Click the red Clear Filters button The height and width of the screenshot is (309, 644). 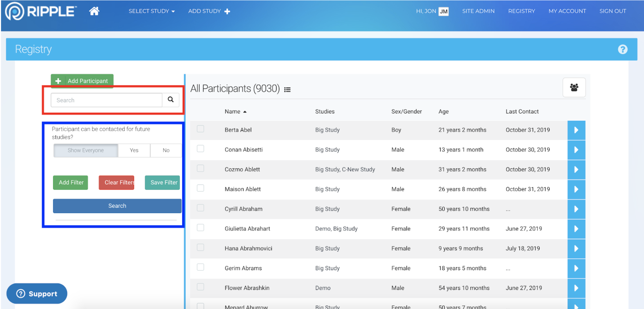(117, 182)
